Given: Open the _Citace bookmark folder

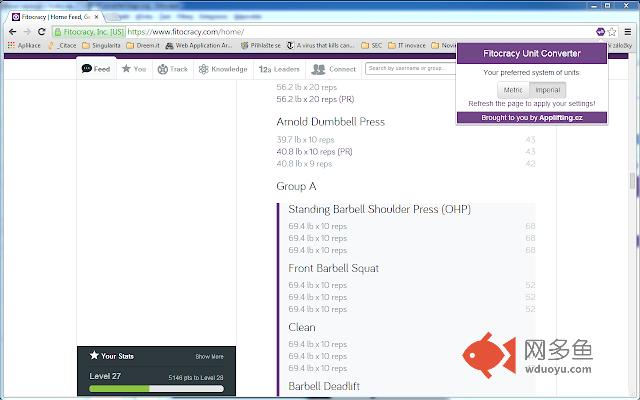Looking at the screenshot, I should click(62, 45).
